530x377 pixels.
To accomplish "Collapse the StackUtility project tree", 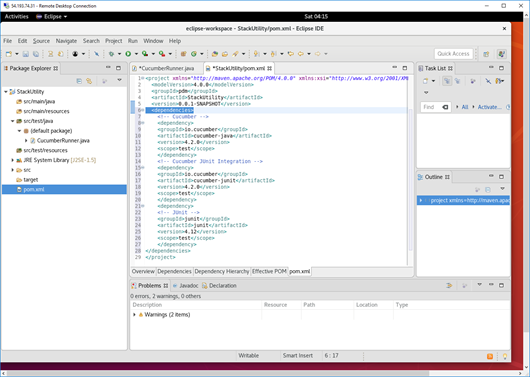I will [x=6, y=92].
